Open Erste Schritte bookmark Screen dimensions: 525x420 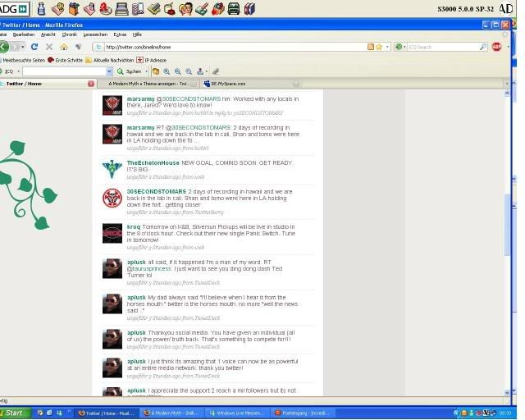[65, 60]
